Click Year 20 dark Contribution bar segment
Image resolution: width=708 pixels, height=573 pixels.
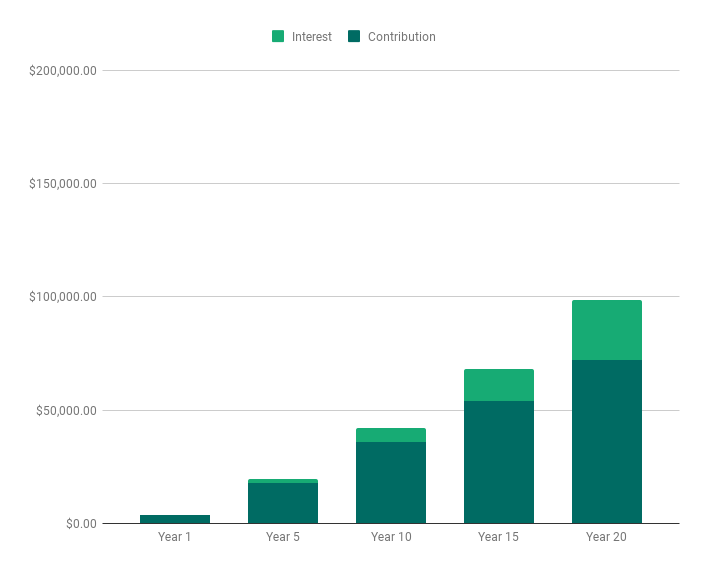[x=607, y=441]
